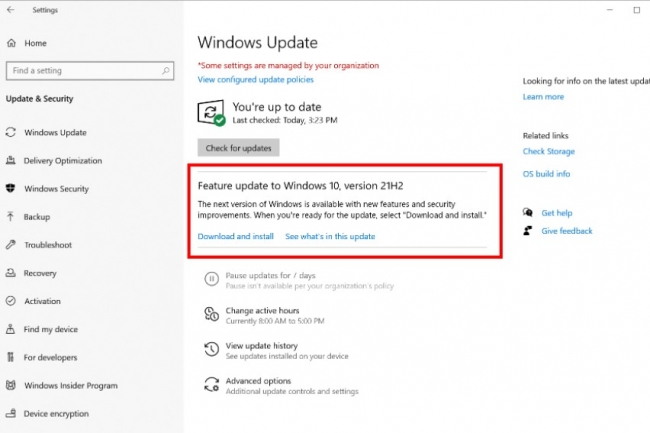This screenshot has height=433, width=650.
Task: Click 'Feature update to Windows 10, version 21H2' heading
Action: 300,186
